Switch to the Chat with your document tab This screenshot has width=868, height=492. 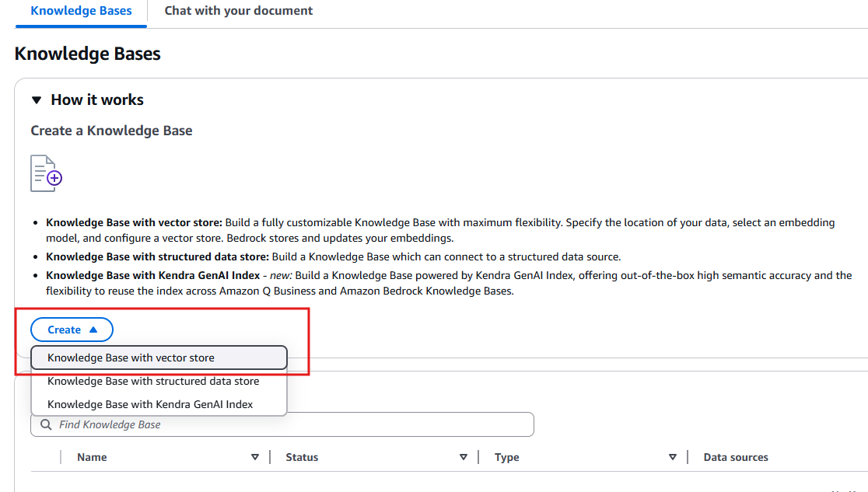[238, 11]
